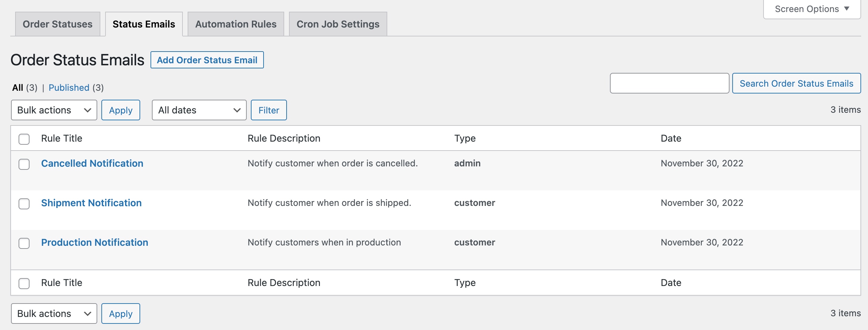This screenshot has height=330, width=868.
Task: Switch to the Order Statuses tab
Action: tap(57, 23)
